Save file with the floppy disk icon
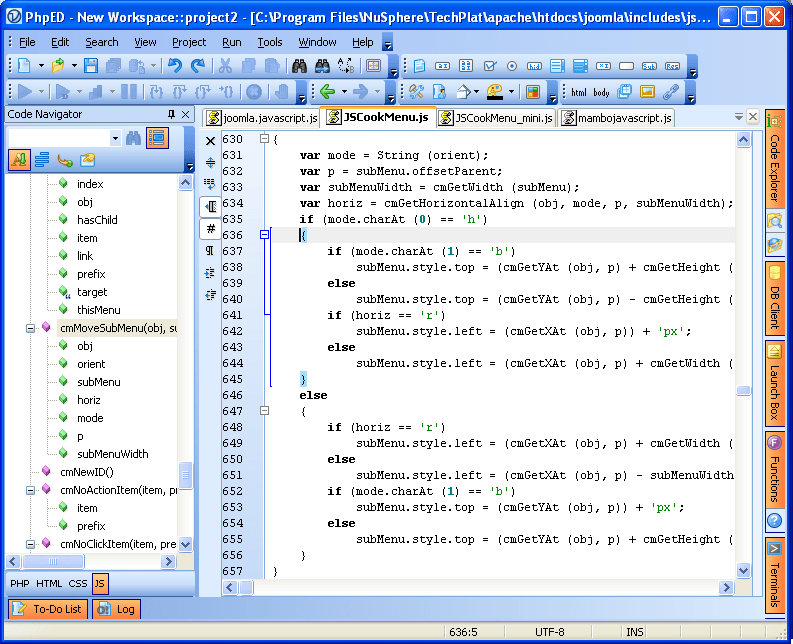The height and width of the screenshot is (644, 793). [x=91, y=66]
